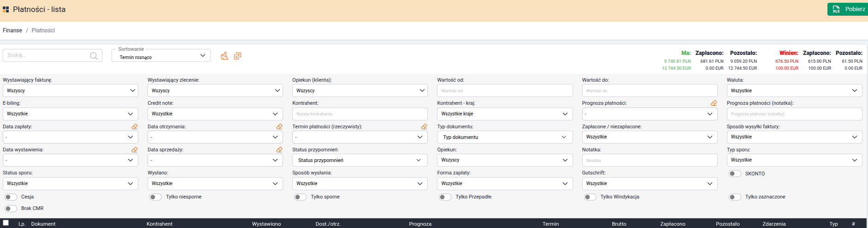
Task: Click the Kontrahent name input field
Action: [360, 114]
